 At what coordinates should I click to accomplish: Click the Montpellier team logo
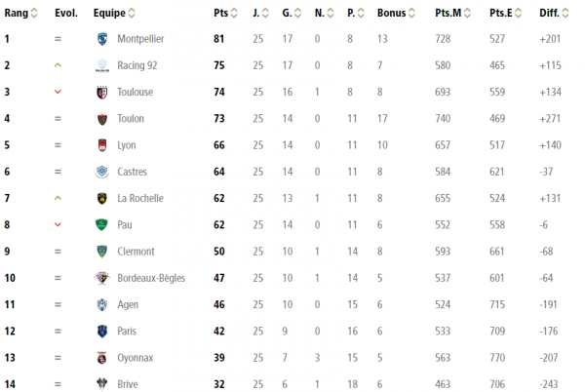tap(101, 39)
